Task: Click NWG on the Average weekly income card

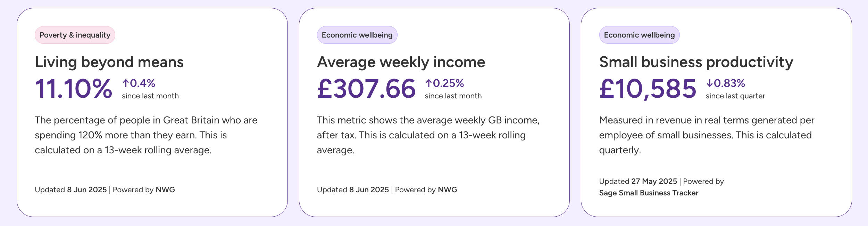Action: tap(448, 190)
